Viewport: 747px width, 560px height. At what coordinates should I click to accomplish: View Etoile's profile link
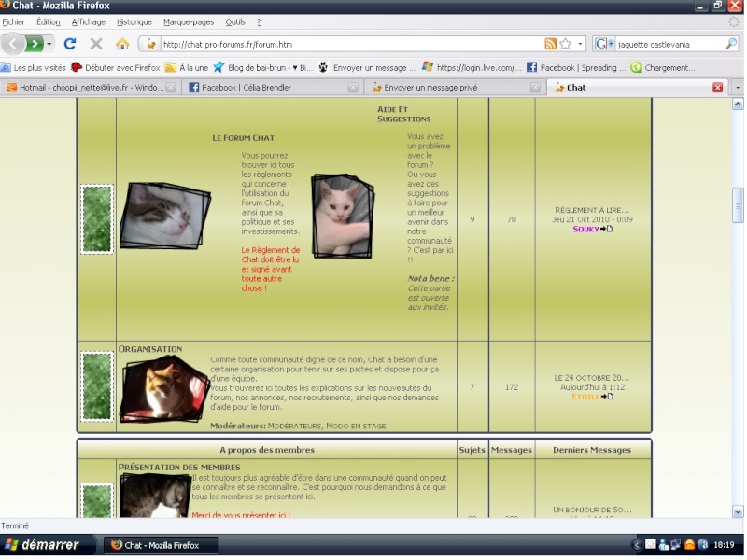(585, 397)
